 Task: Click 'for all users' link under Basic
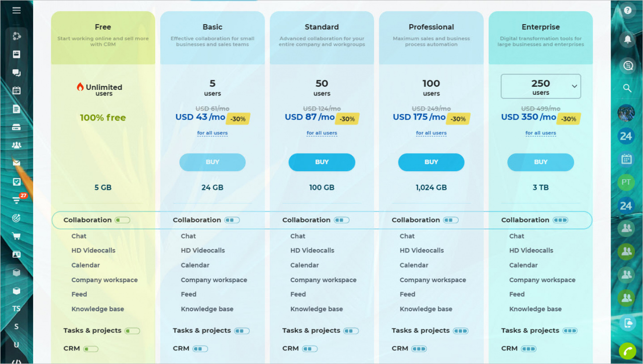click(212, 133)
